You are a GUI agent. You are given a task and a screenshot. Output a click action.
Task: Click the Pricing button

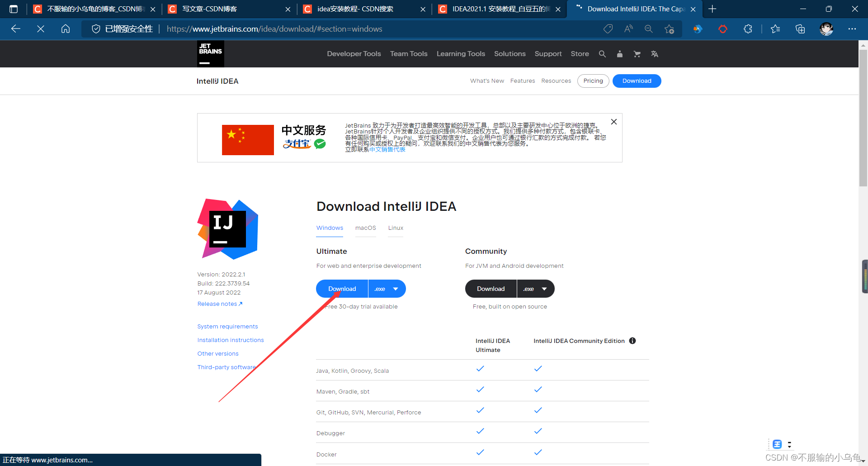(593, 81)
